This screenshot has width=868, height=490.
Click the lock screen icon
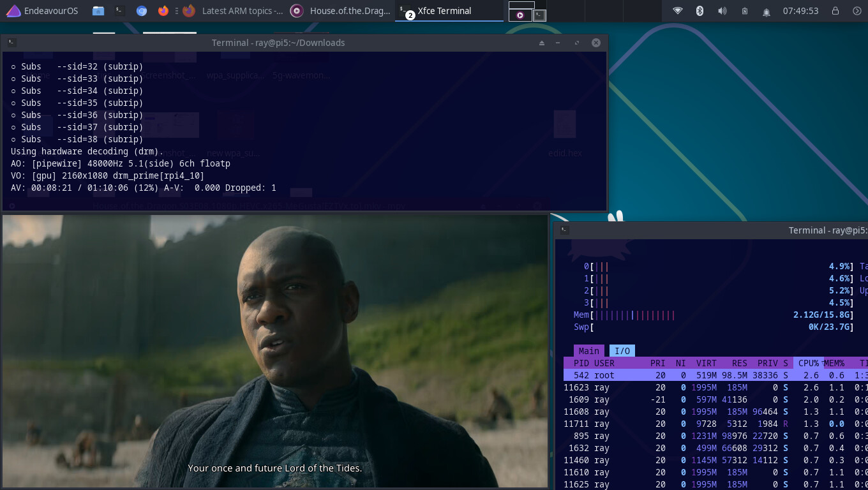click(x=835, y=11)
